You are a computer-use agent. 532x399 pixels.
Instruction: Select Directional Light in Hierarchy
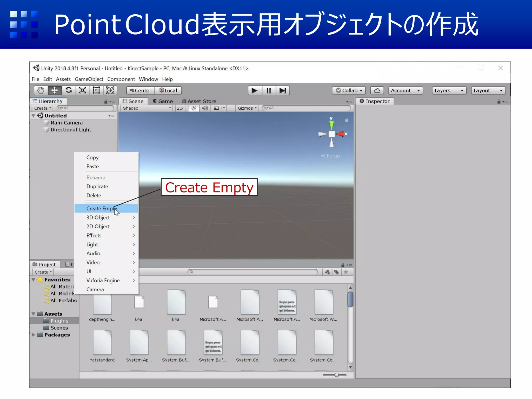pos(71,130)
